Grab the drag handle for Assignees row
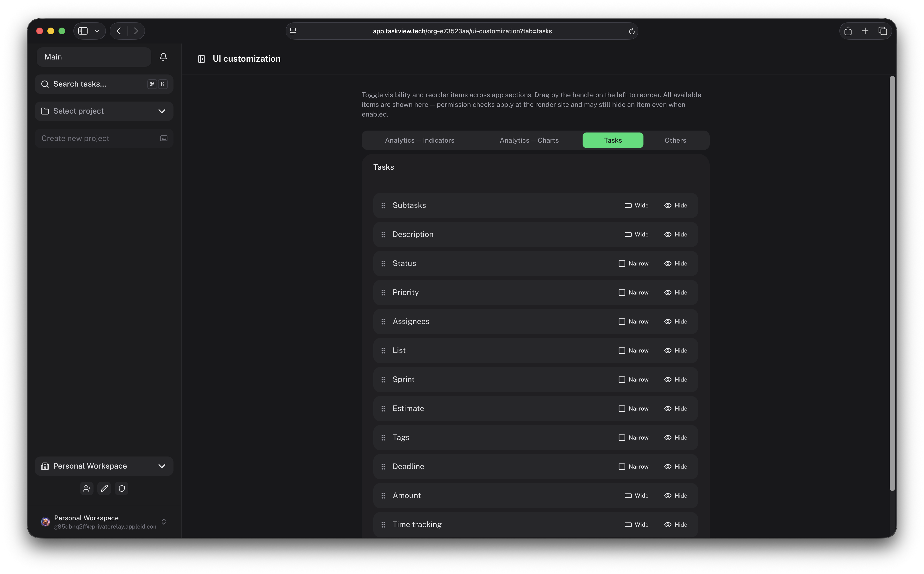The width and height of the screenshot is (924, 574). pos(383,322)
